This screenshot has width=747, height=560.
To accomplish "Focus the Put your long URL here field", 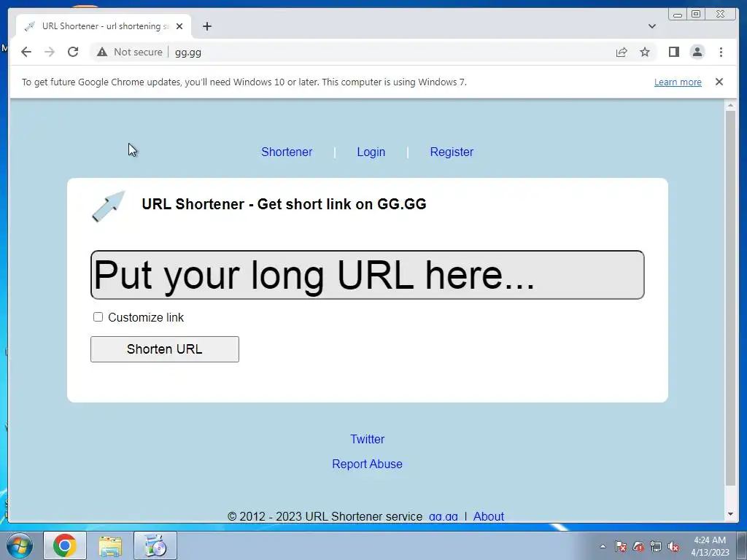I will click(368, 275).
